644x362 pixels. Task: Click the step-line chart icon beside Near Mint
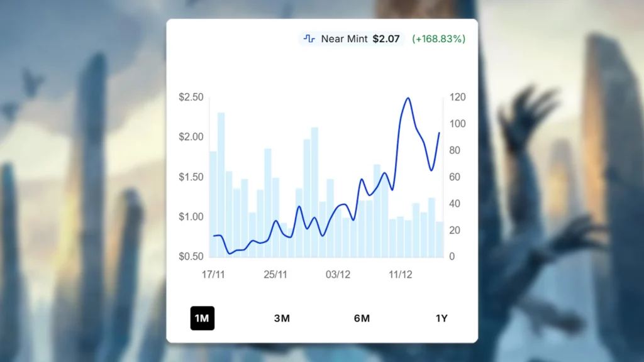pyautogui.click(x=309, y=38)
